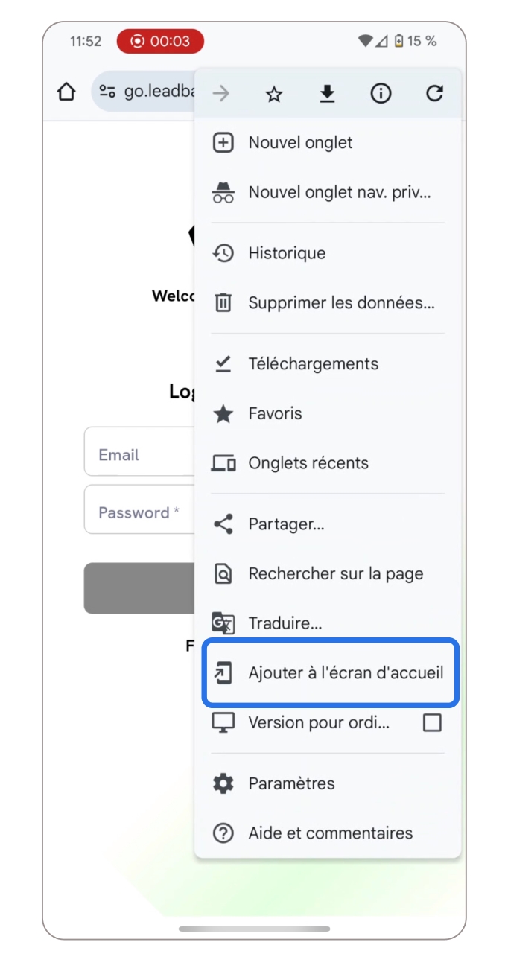Viewport: 505px width, 980px height.
Task: Reload the page with refresh icon
Action: (434, 94)
